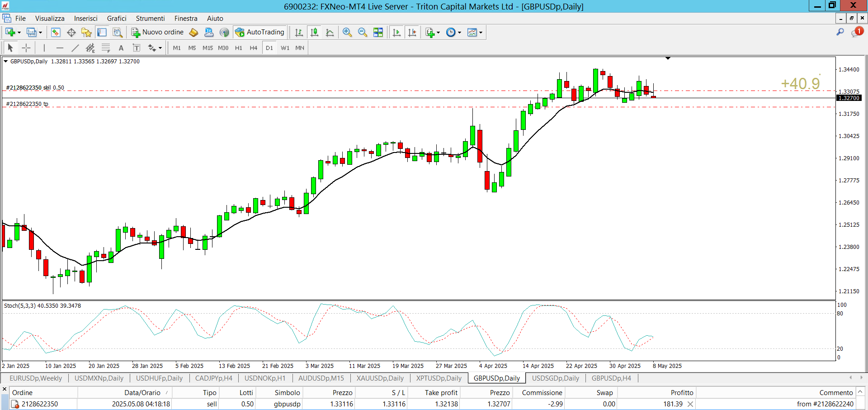
Task: Open the Navigator folder-star icon
Action: click(86, 32)
